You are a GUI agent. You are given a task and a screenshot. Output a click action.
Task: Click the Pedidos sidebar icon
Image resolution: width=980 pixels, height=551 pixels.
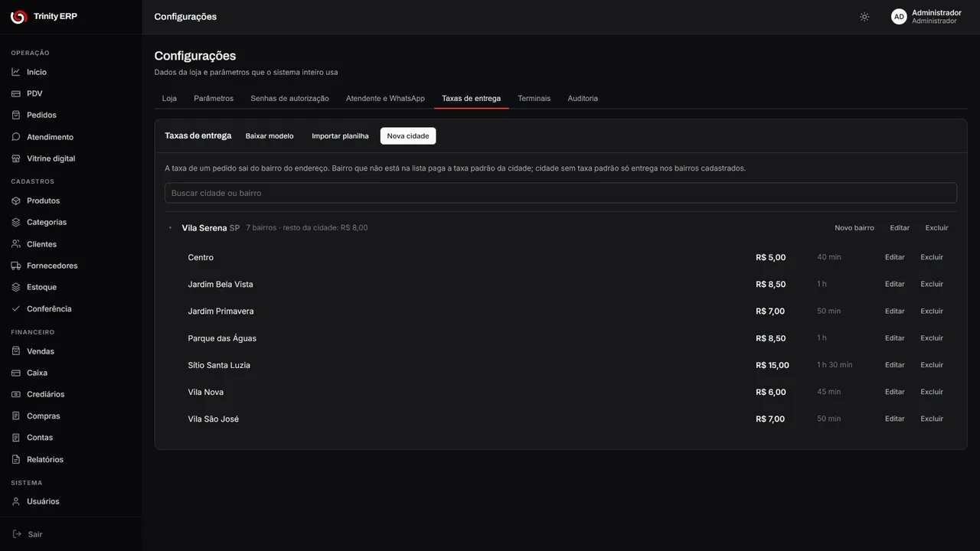click(x=16, y=115)
